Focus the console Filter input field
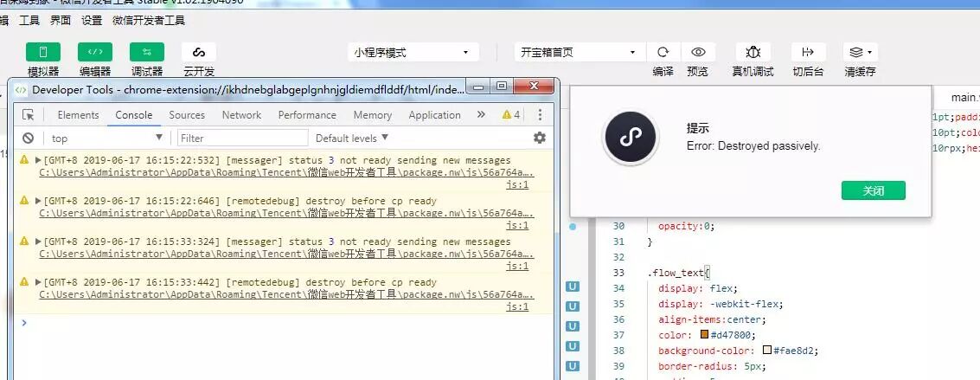980x380 pixels. (x=242, y=138)
